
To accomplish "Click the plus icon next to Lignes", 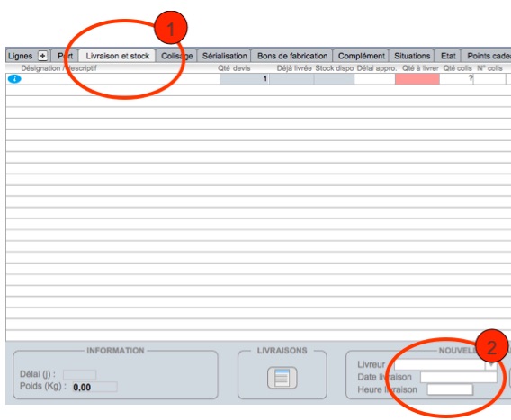I will point(42,56).
